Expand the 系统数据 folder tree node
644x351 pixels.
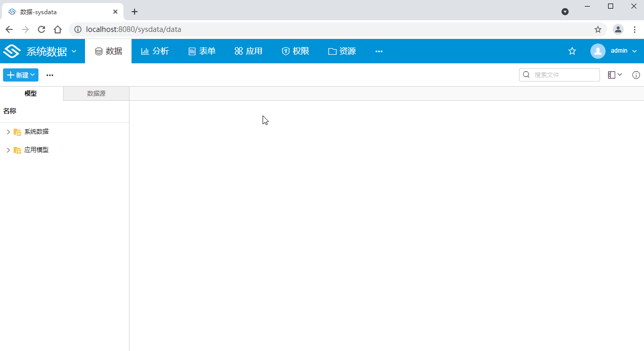(x=8, y=132)
